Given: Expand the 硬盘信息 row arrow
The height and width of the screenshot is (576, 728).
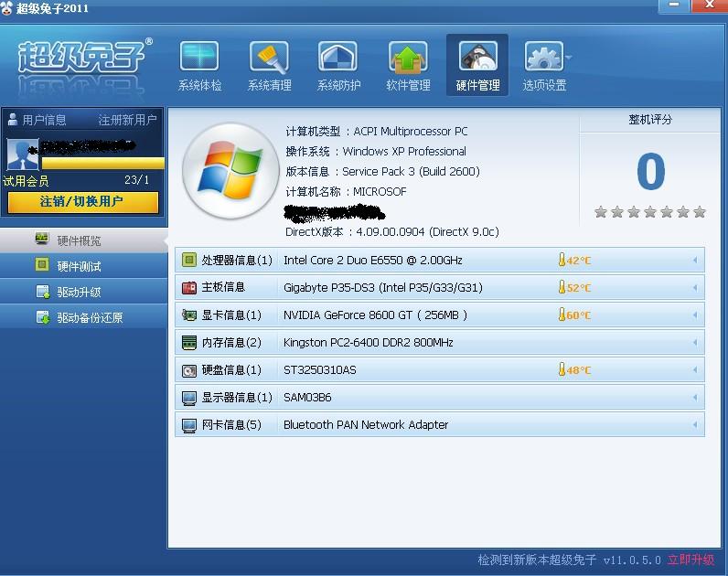Looking at the screenshot, I should [695, 370].
